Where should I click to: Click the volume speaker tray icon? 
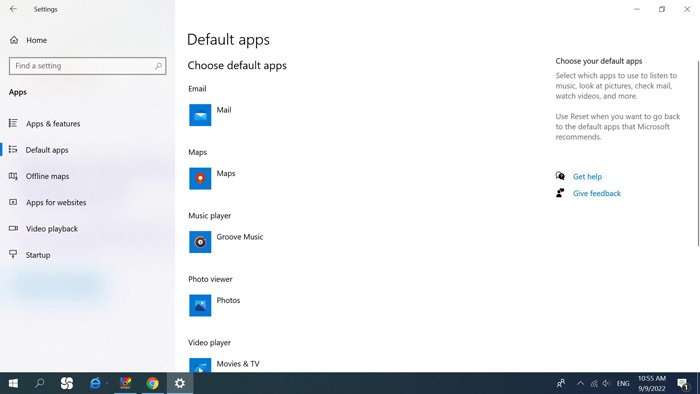tap(606, 383)
